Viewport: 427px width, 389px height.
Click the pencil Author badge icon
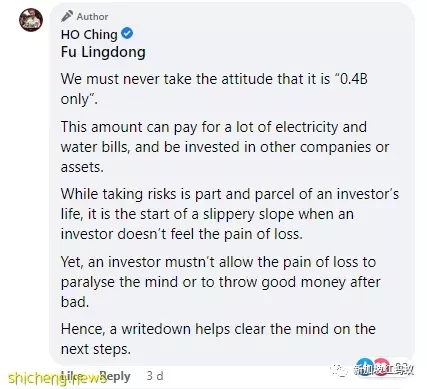67,16
